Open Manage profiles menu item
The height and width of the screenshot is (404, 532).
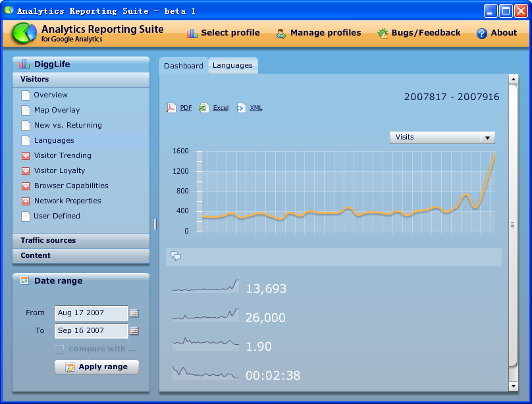point(318,33)
